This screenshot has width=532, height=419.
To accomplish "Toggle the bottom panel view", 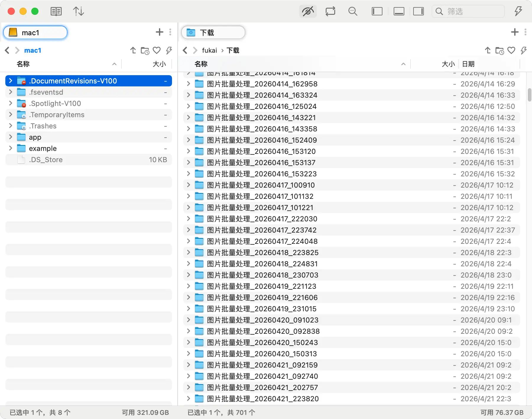I will (x=399, y=12).
